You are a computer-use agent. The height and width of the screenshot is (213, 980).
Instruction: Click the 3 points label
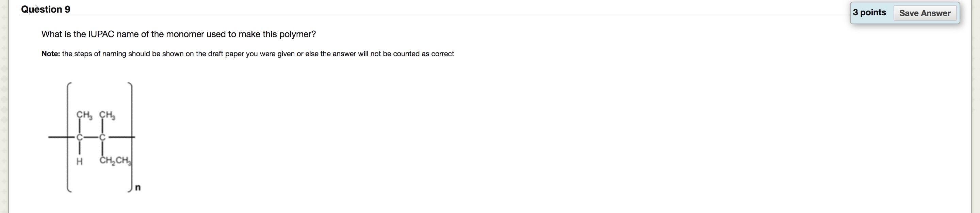coord(869,13)
